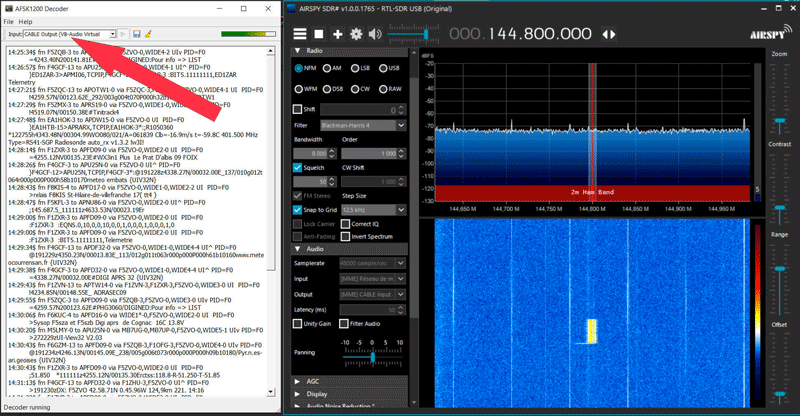Stop the SDR# radio playback

[319, 34]
